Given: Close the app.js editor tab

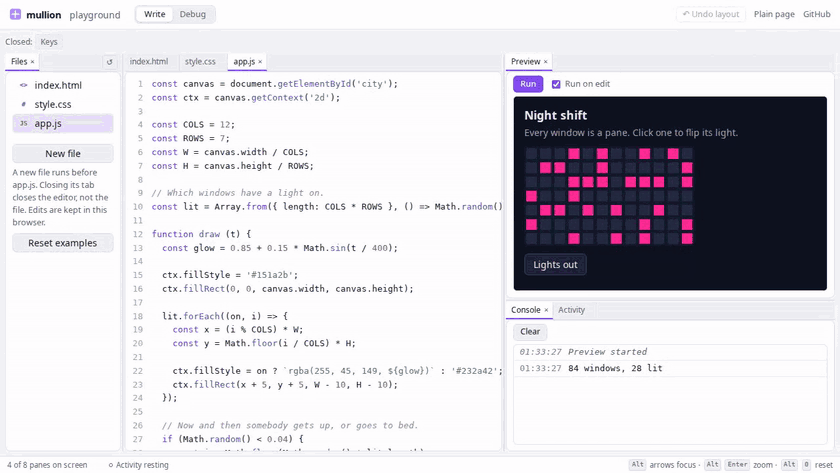Looking at the screenshot, I should [x=260, y=62].
